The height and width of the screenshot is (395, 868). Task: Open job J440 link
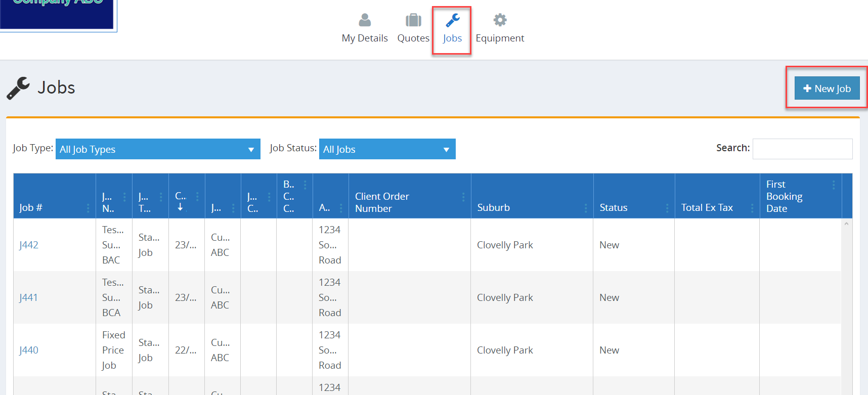pyautogui.click(x=29, y=350)
